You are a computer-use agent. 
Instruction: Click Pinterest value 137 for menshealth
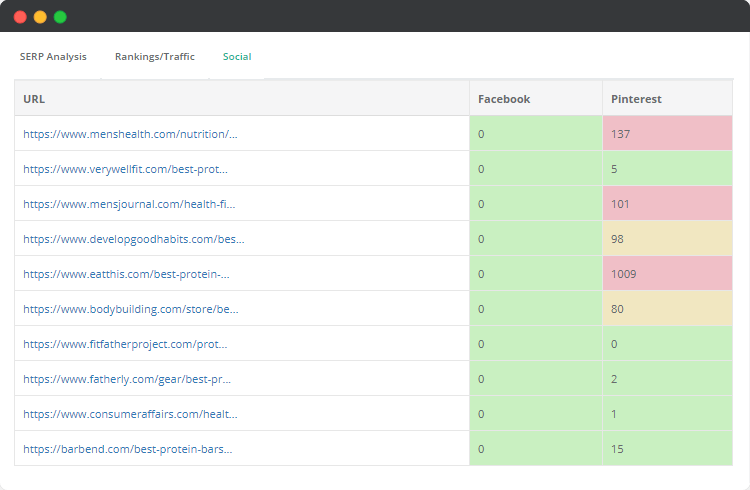pyautogui.click(x=667, y=134)
